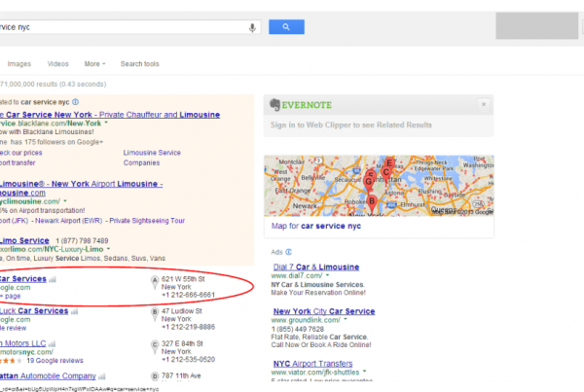Switch to the Videos tab
The width and height of the screenshot is (584, 392).
click(57, 64)
